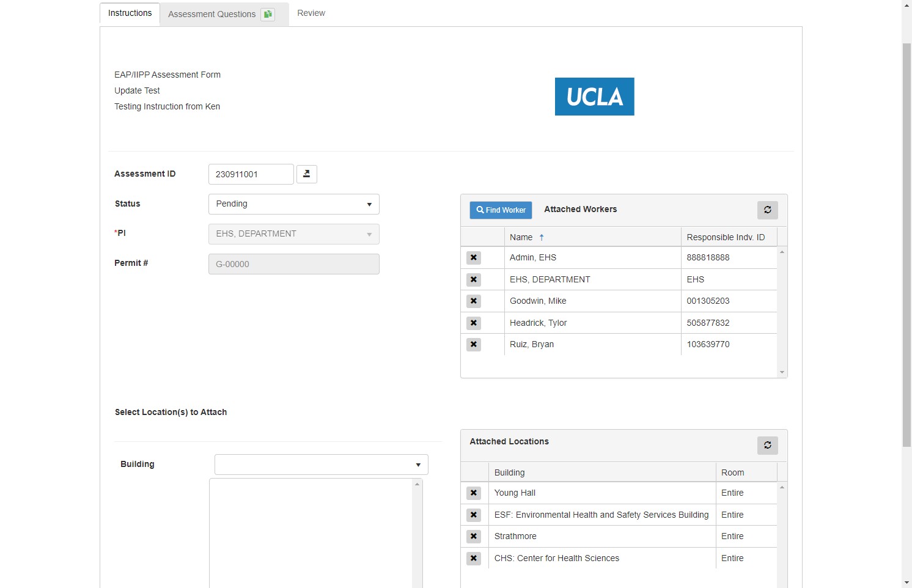
Task: Remove worker Ruiz, Bryan
Action: (x=474, y=345)
